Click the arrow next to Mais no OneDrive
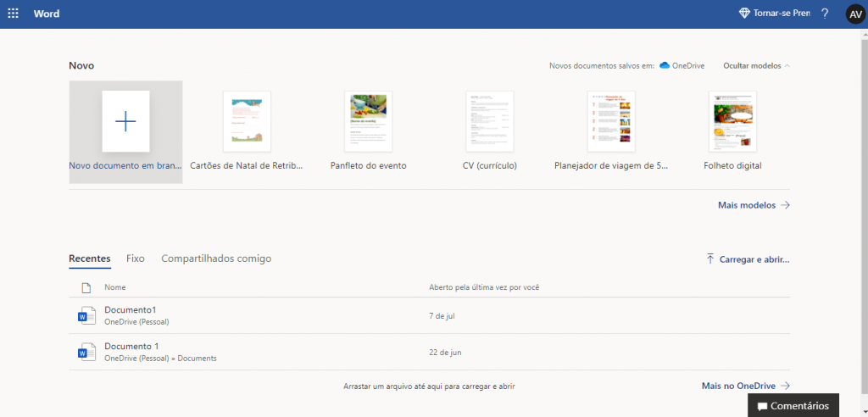 coord(785,386)
